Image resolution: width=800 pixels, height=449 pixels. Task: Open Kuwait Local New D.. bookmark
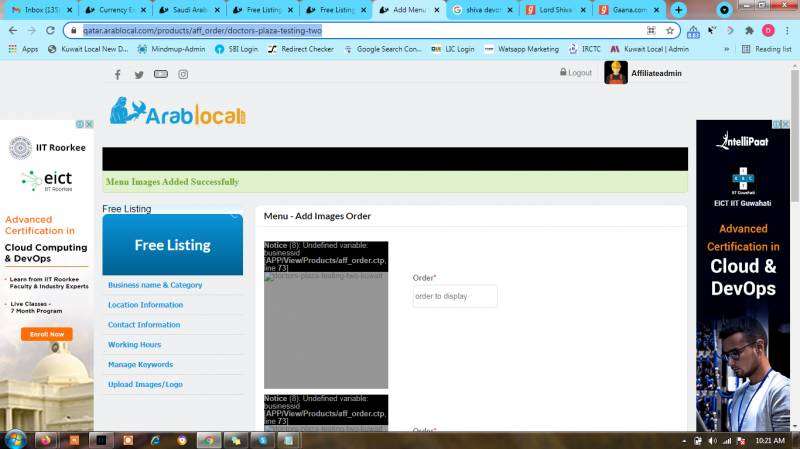point(88,49)
